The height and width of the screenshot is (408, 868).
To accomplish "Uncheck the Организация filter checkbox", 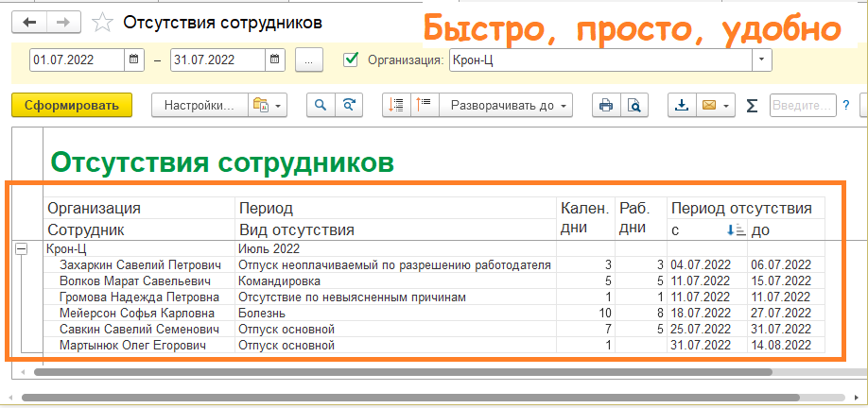I will pyautogui.click(x=350, y=59).
